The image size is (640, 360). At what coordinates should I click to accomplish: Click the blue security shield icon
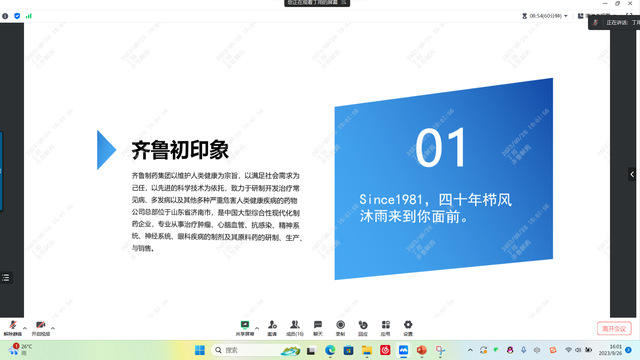click(x=17, y=16)
